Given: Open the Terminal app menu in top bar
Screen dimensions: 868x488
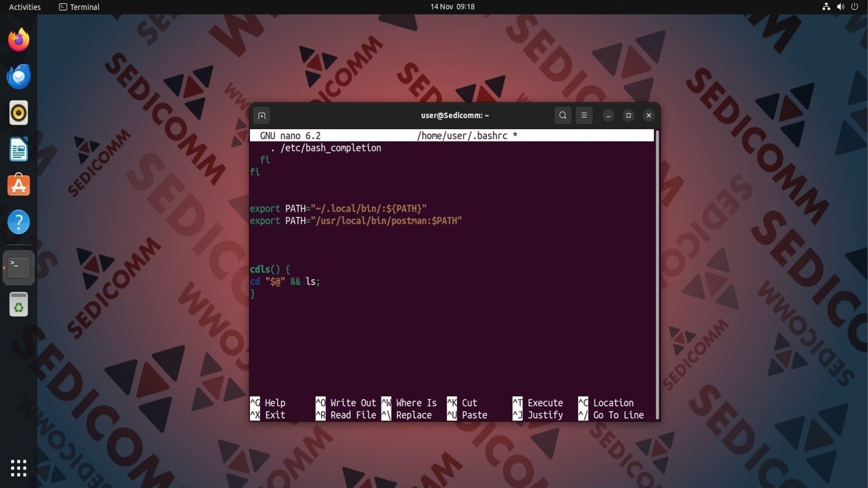Looking at the screenshot, I should [80, 7].
